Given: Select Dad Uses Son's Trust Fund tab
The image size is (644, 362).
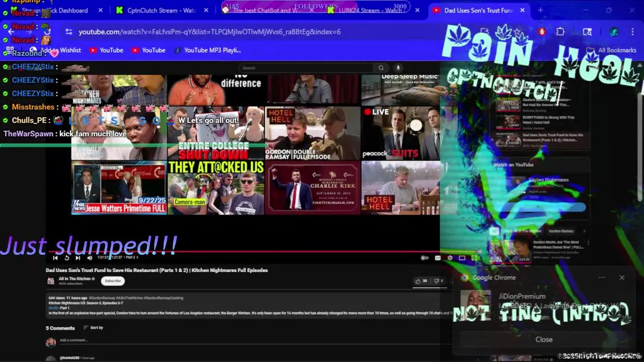Looking at the screenshot, I should pos(478,10).
